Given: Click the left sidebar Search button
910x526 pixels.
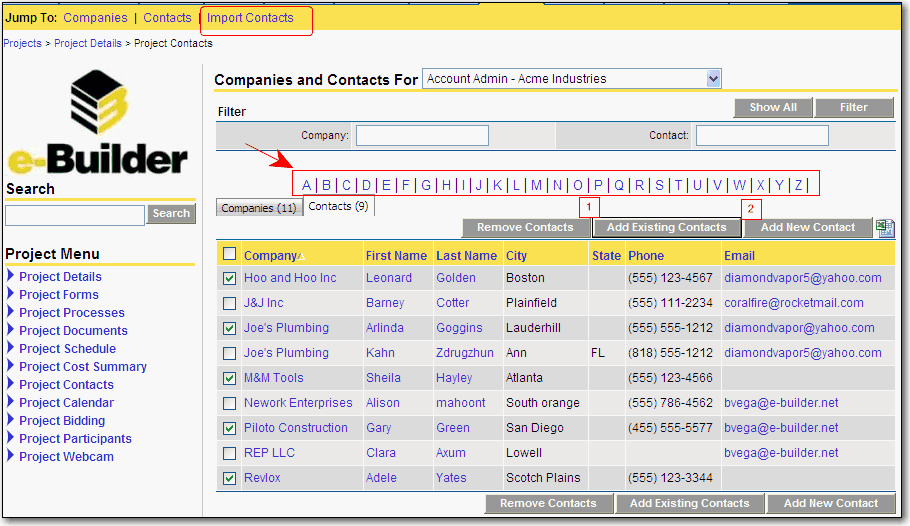Looking at the screenshot, I should [171, 213].
